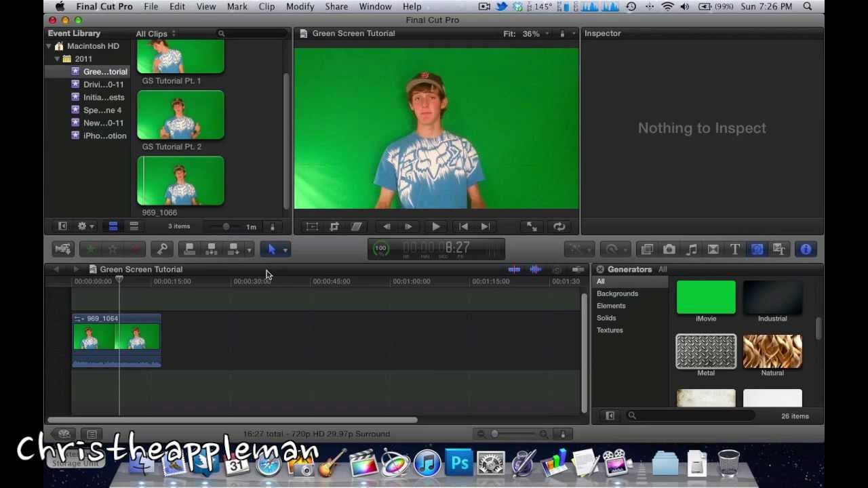Open the Window menu
This screenshot has width=868, height=488.
375,7
